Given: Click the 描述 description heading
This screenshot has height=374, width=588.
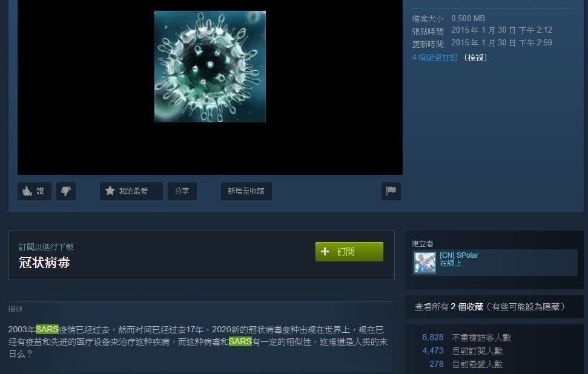Looking at the screenshot, I should (15, 309).
